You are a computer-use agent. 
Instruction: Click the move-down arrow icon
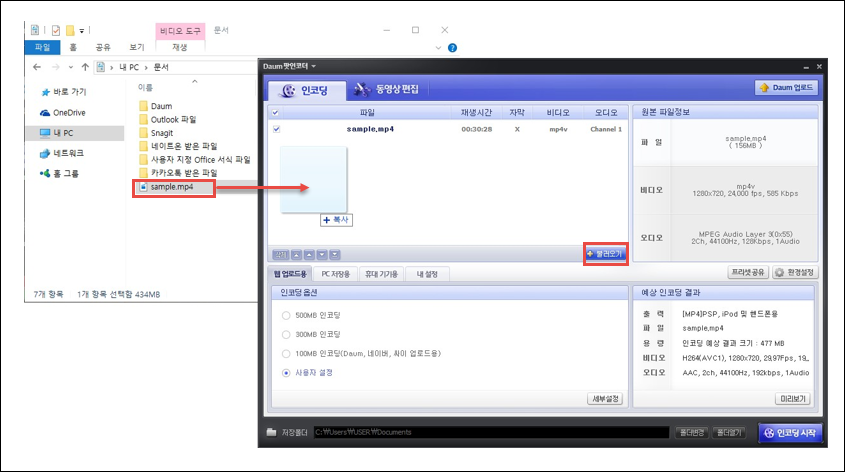point(322,255)
